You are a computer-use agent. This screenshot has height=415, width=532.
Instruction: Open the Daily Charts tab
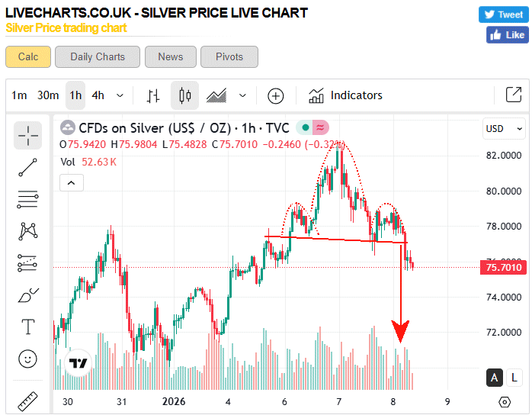98,56
